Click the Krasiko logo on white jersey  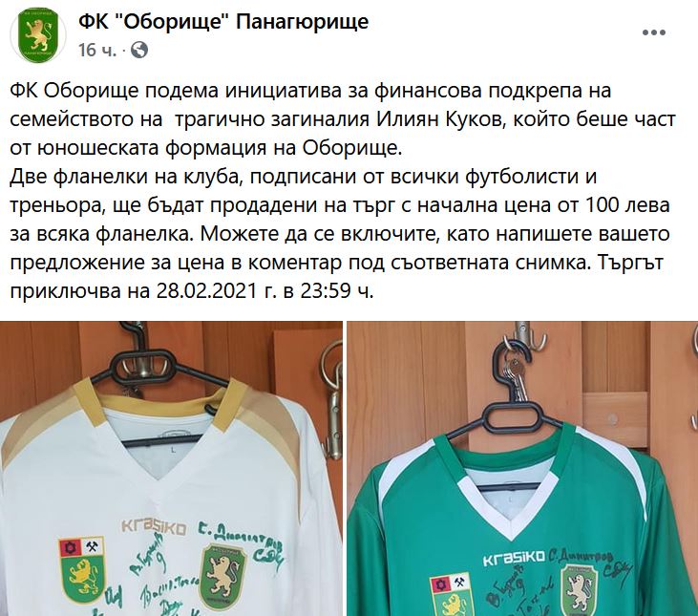pos(154,527)
